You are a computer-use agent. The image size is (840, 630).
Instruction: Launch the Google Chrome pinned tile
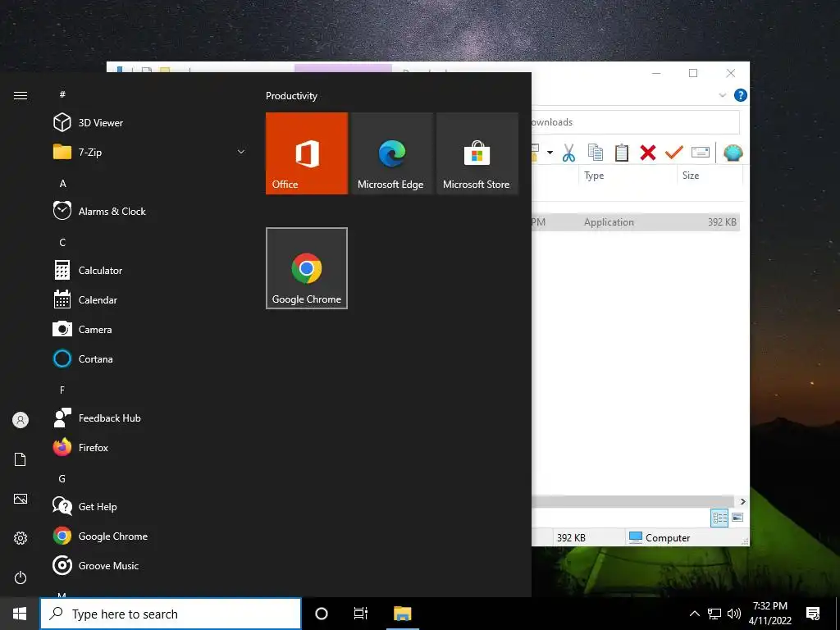coord(307,268)
